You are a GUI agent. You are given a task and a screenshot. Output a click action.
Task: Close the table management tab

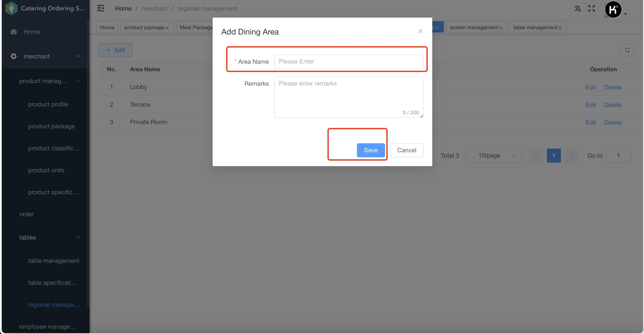click(x=560, y=28)
